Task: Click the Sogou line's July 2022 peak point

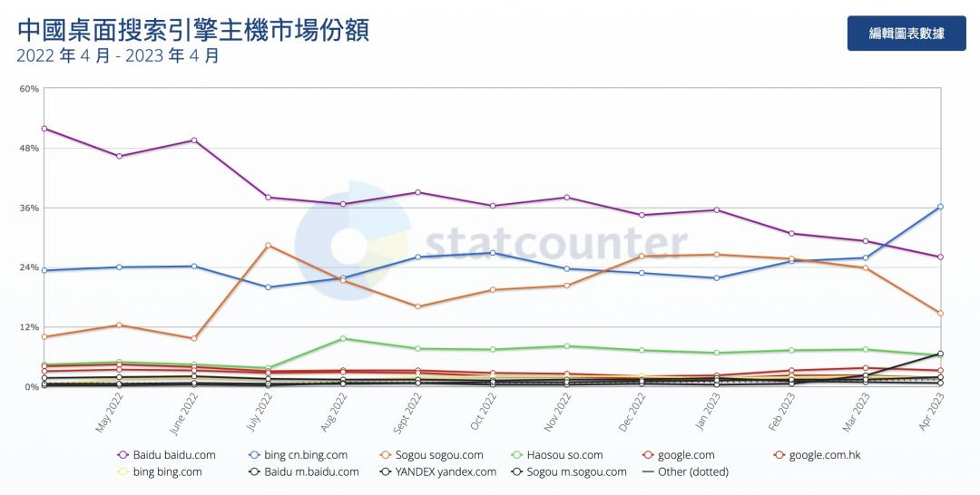Action: (x=268, y=245)
